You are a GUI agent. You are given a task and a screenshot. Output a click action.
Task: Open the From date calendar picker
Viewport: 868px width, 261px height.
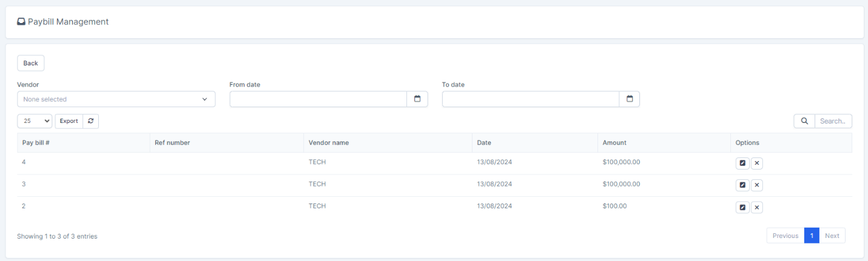tap(417, 99)
